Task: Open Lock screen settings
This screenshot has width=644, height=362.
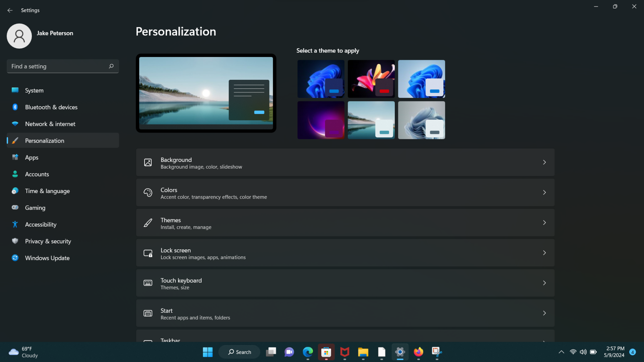Action: point(345,253)
